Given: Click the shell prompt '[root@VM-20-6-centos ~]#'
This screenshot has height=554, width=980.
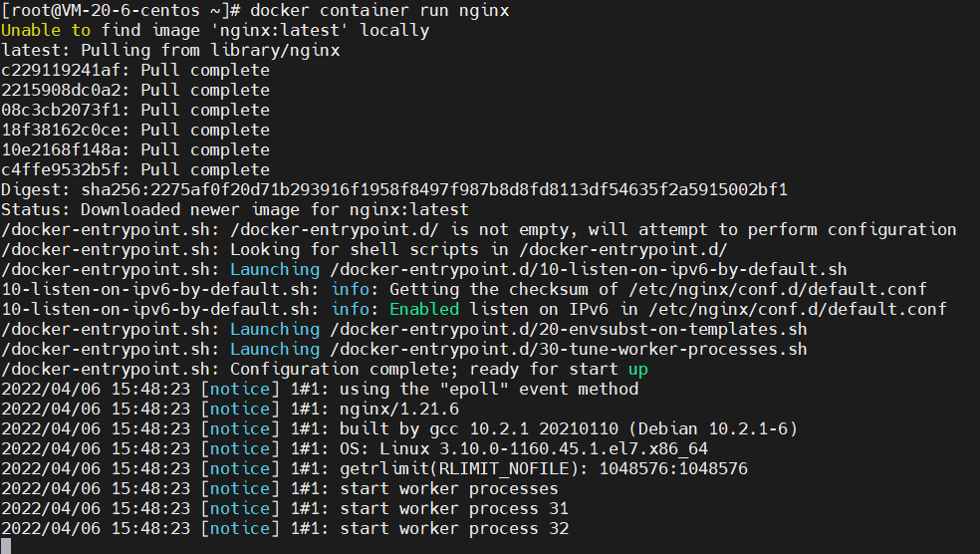Looking at the screenshot, I should tap(122, 11).
